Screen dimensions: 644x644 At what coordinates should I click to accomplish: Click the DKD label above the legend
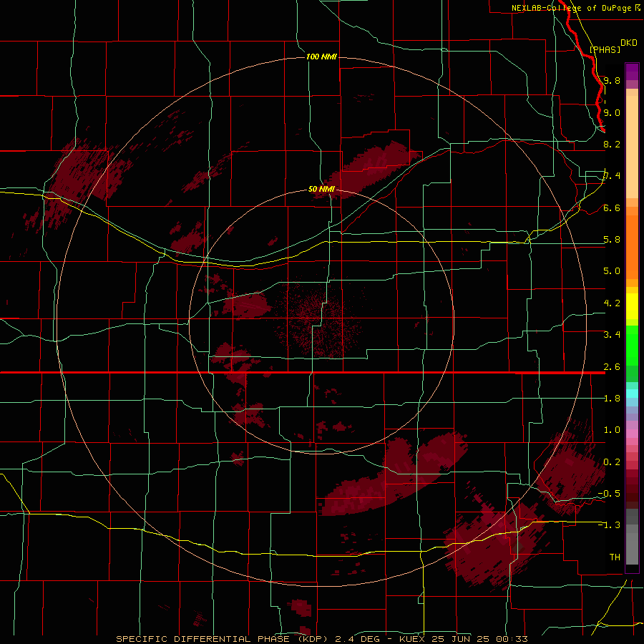pyautogui.click(x=628, y=43)
